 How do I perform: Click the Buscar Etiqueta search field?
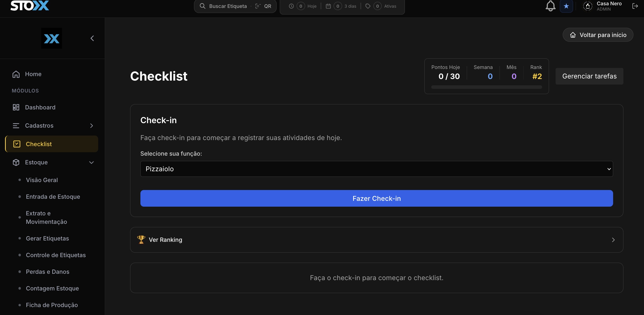click(228, 6)
